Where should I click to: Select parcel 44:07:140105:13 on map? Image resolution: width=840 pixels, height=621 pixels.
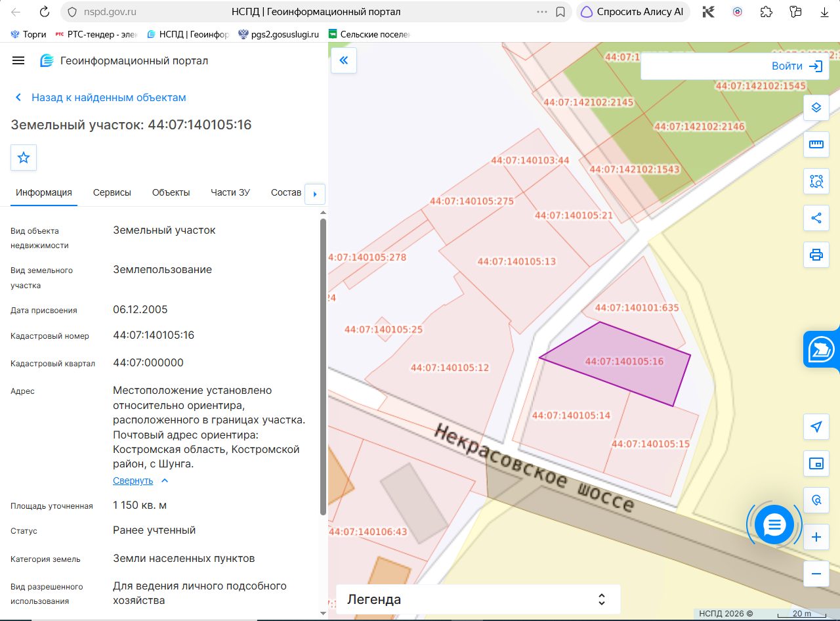516,262
